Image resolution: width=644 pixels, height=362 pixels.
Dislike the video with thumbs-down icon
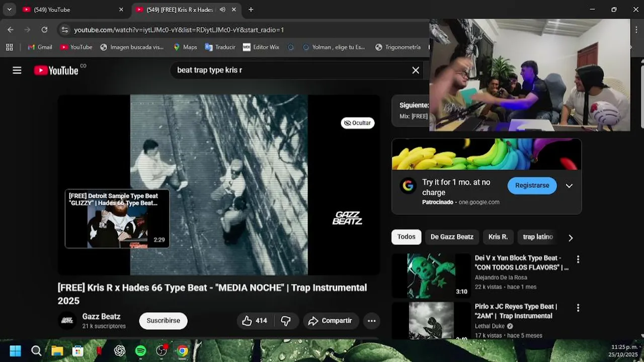coord(286,321)
